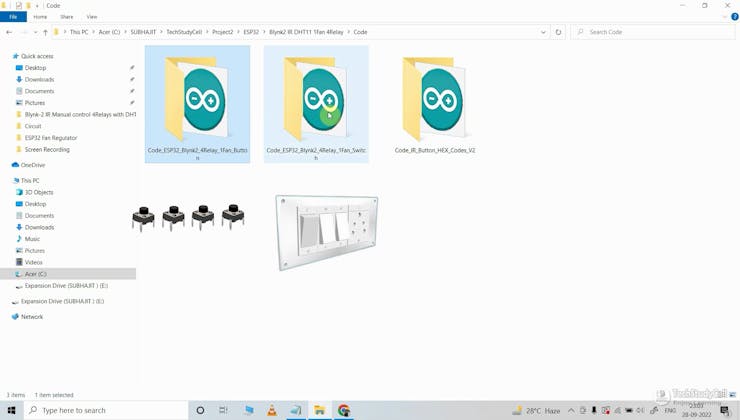
Task: Go to Blynk2 IR DHT11 1Fan 4Relay breadcrumb
Action: pos(306,32)
